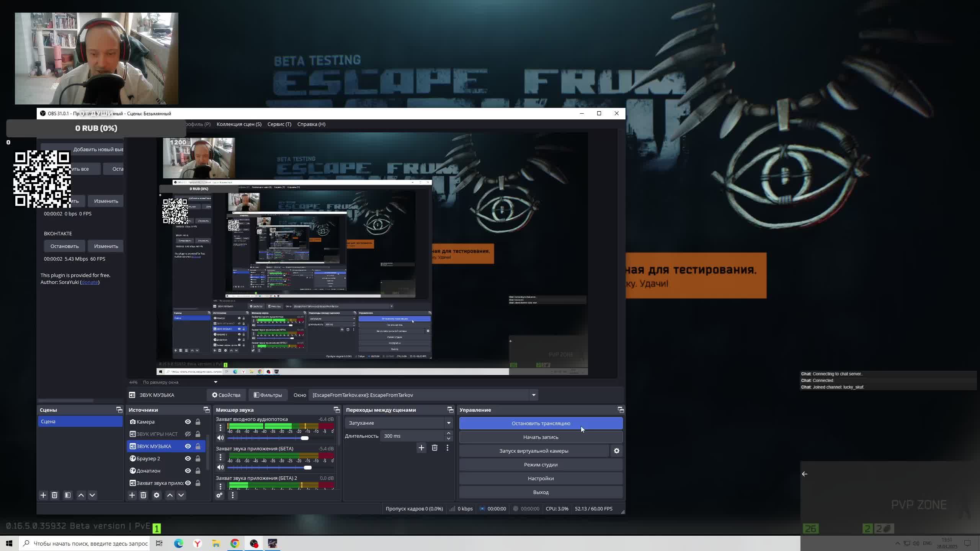The image size is (980, 551).
Task: Select the Камера source row
Action: 167,422
